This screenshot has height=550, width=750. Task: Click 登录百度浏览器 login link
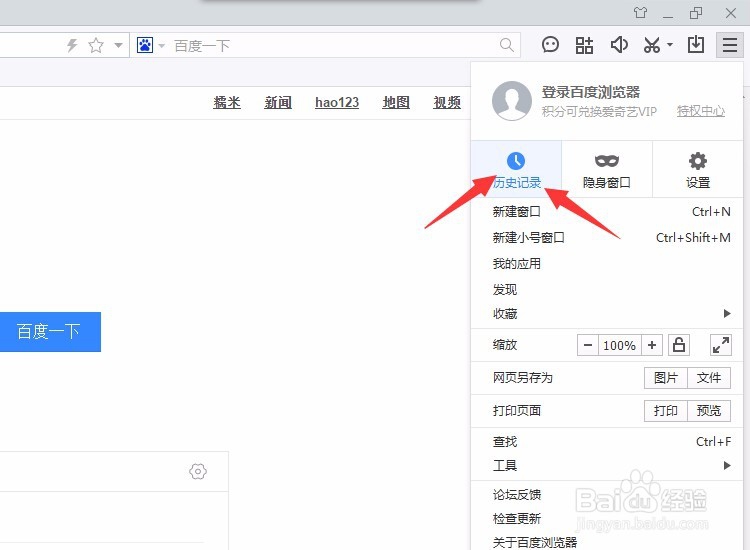coord(591,92)
